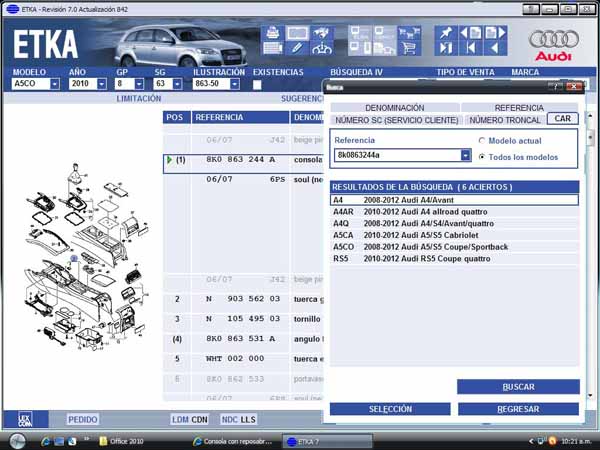
Task: Click the Pedido button in bottom bar
Action: coord(82,419)
